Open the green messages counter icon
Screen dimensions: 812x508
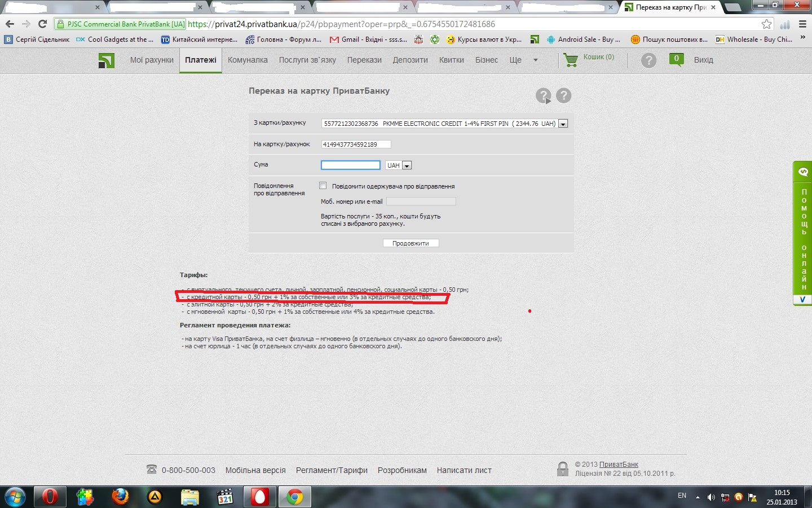[x=676, y=59]
